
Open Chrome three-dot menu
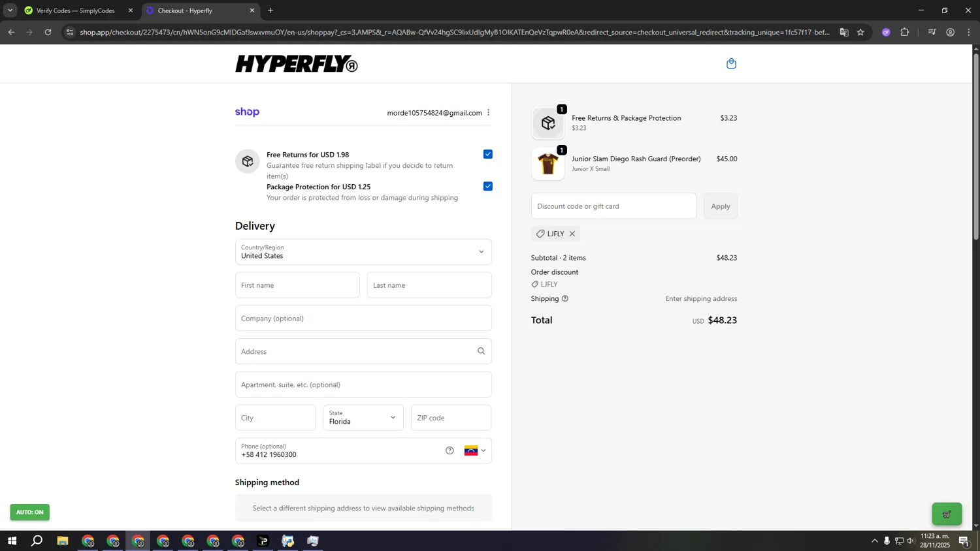(x=969, y=32)
